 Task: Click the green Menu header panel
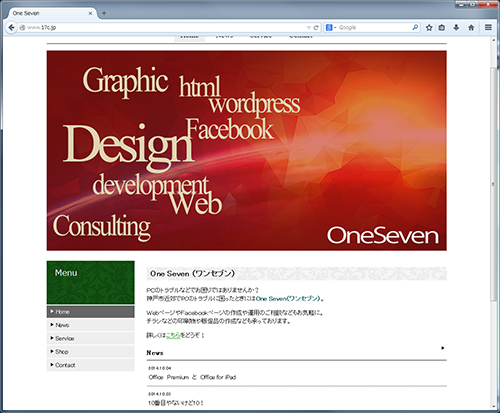coord(90,282)
